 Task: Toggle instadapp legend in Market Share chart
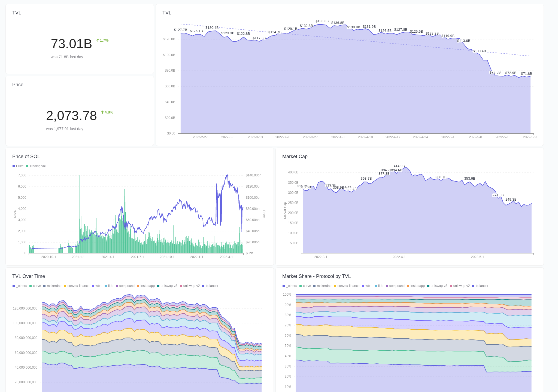tap(416, 286)
